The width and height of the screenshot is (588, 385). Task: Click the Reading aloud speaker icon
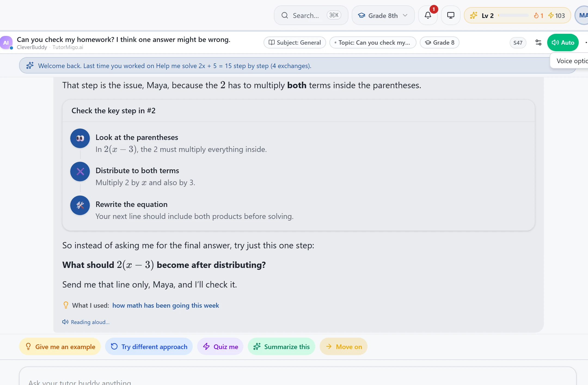click(x=65, y=322)
